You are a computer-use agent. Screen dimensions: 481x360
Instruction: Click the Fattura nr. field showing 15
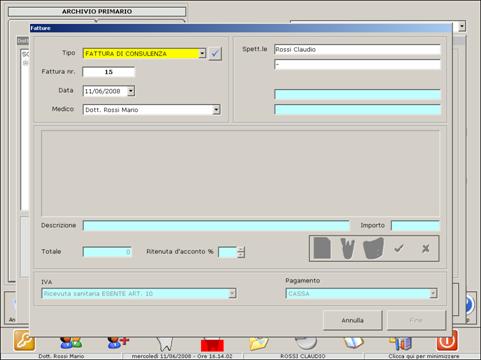point(109,72)
